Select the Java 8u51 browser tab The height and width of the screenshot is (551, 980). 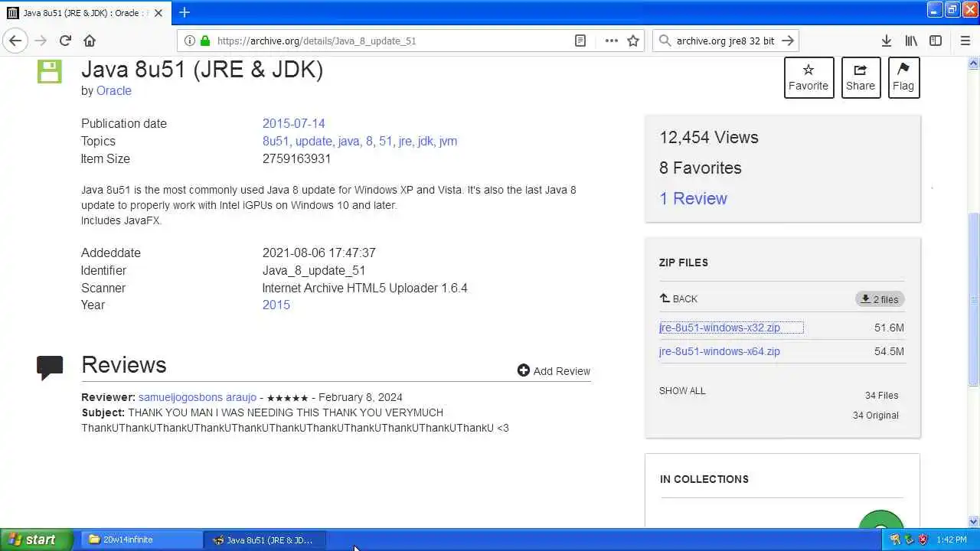pos(84,13)
